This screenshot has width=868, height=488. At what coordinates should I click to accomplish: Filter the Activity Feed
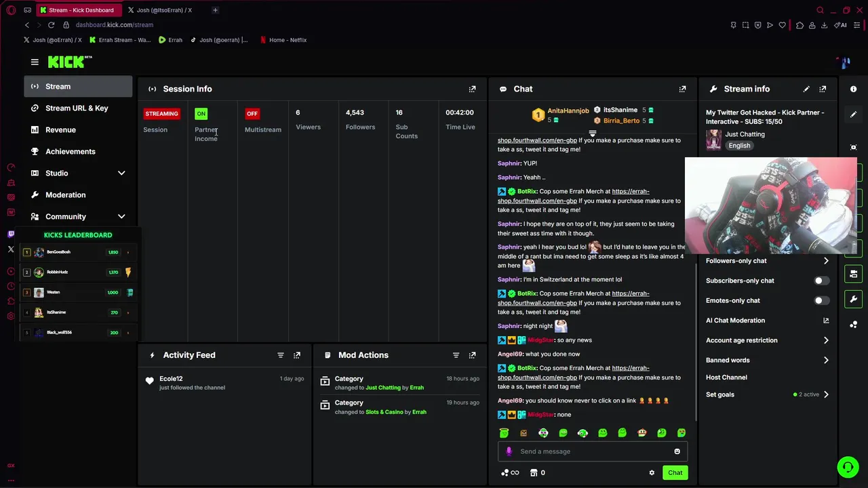[281, 355]
